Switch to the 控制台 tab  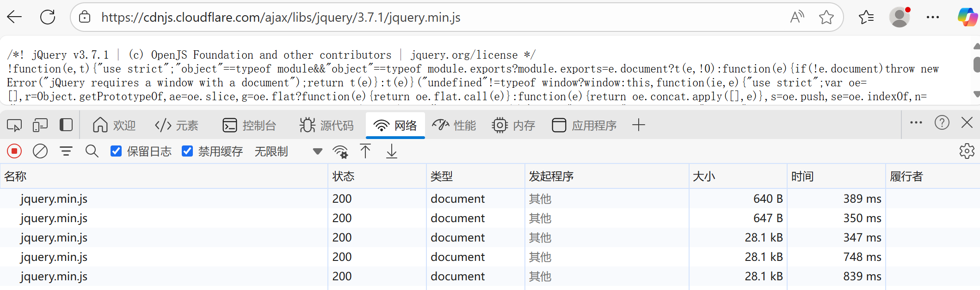coord(249,125)
